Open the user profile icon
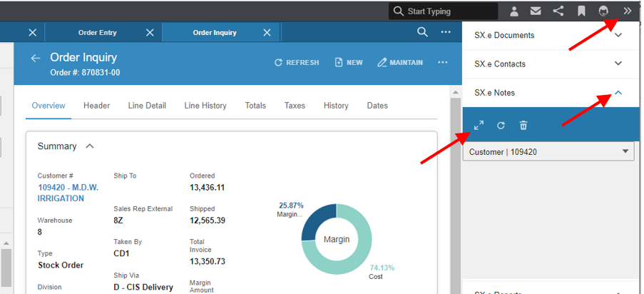Image resolution: width=644 pixels, height=294 pixels. click(x=513, y=11)
